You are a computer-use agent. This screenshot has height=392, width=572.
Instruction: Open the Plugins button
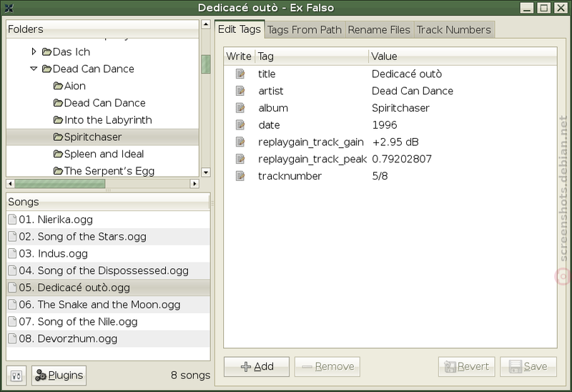pos(59,376)
